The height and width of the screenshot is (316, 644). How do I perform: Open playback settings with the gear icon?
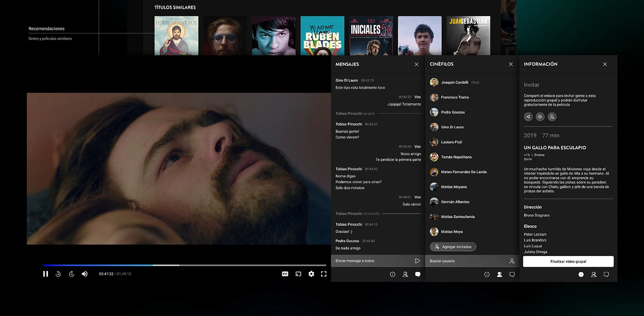point(311,274)
